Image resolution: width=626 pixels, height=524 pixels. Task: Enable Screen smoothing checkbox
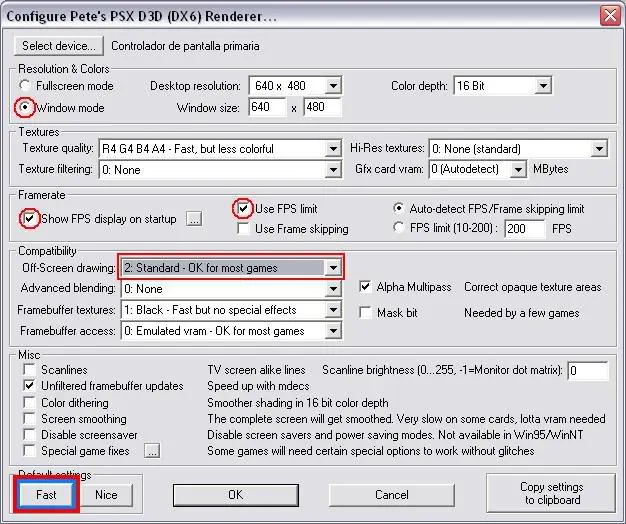pyautogui.click(x=29, y=419)
